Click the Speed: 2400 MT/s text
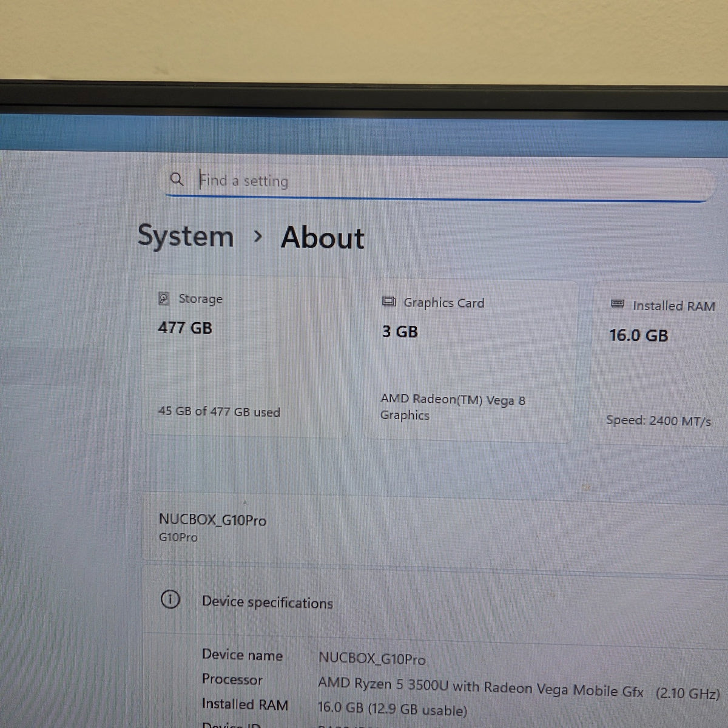The height and width of the screenshot is (728, 728). pyautogui.click(x=659, y=420)
